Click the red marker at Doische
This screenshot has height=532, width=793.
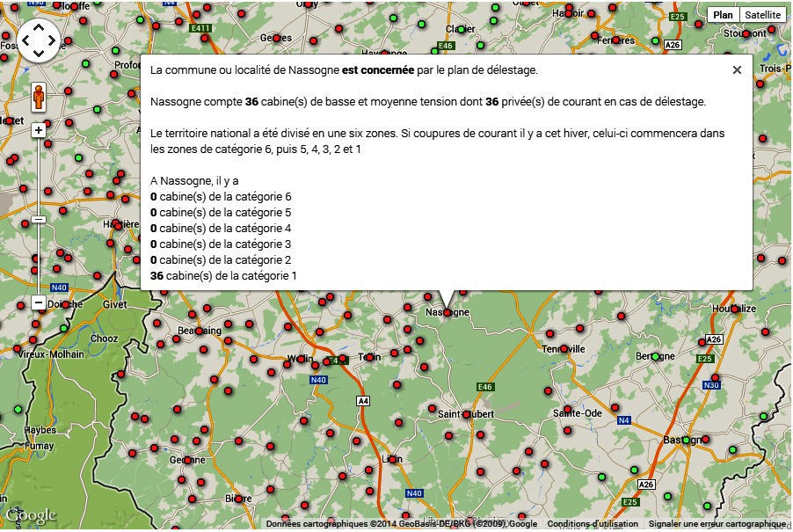65,304
